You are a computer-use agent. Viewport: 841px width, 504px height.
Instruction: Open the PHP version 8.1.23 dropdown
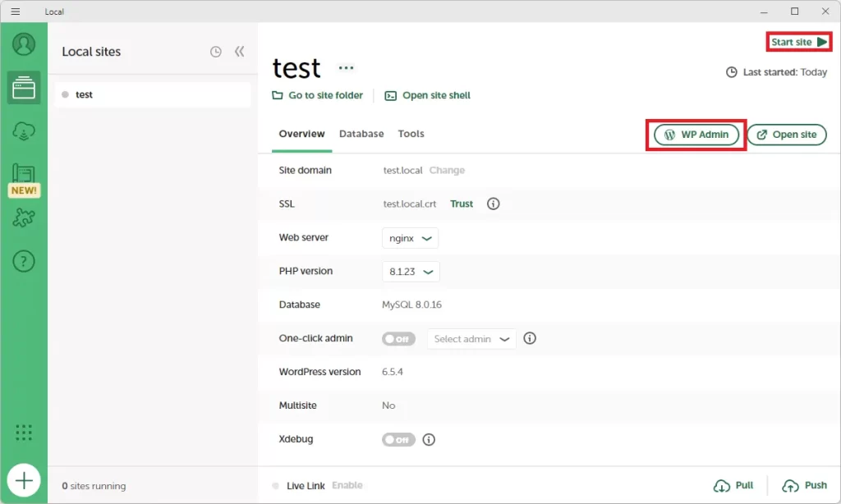tap(411, 272)
